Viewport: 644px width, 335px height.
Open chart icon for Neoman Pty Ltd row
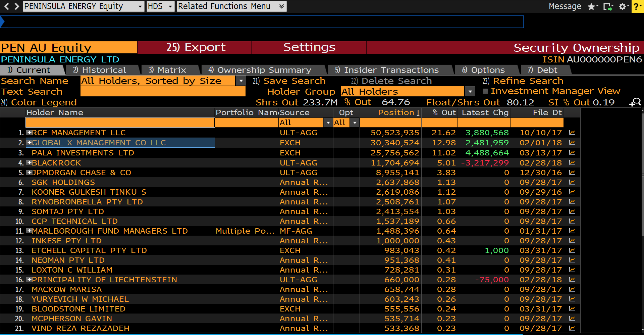[x=572, y=260]
